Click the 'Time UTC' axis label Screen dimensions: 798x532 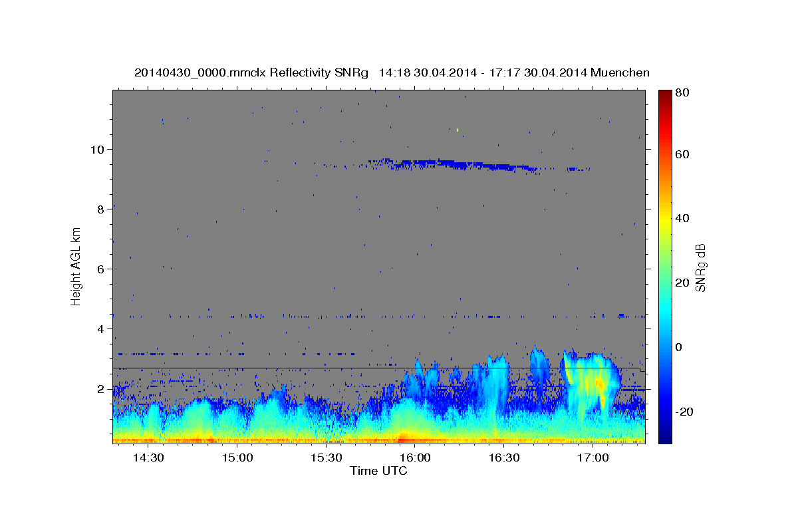coord(378,471)
